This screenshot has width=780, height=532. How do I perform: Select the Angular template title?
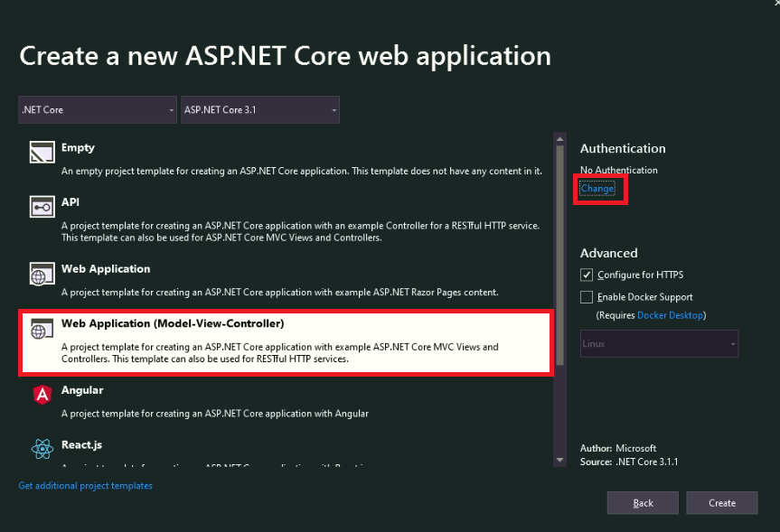82,390
